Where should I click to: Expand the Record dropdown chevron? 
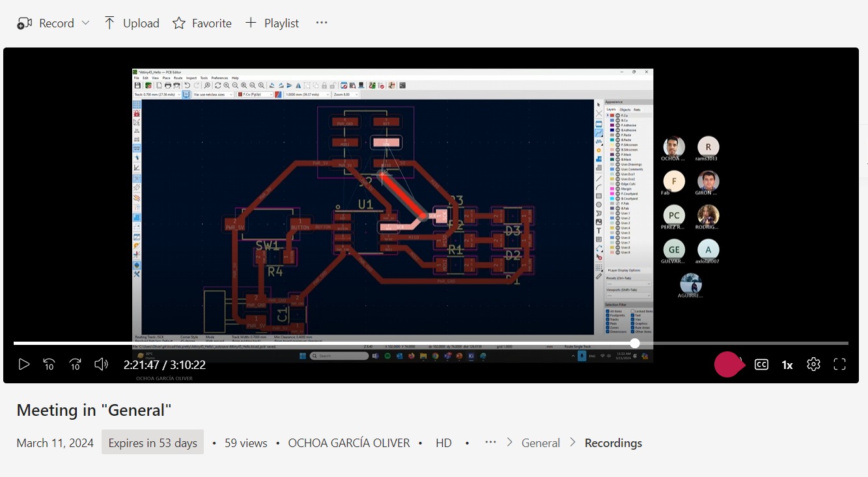pyautogui.click(x=85, y=23)
